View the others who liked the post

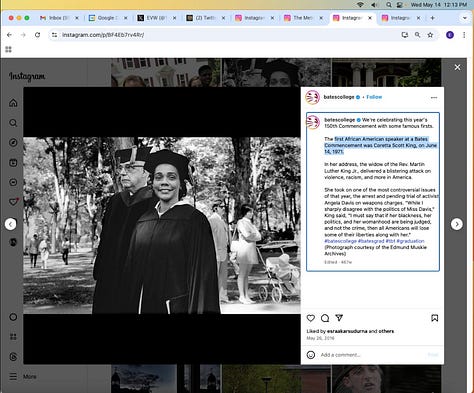386,331
